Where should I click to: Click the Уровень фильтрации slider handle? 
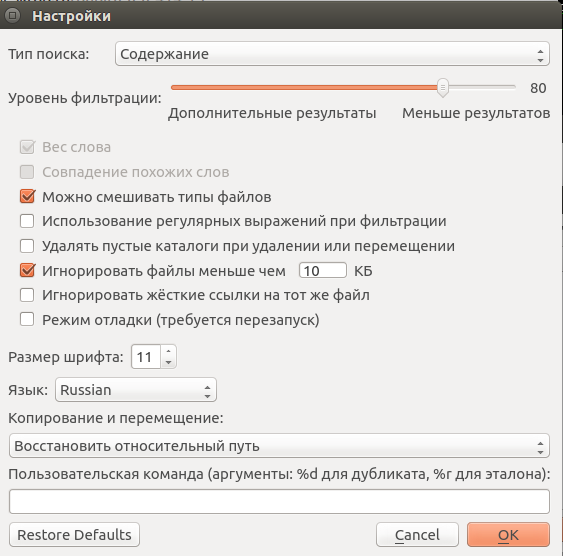tap(443, 88)
